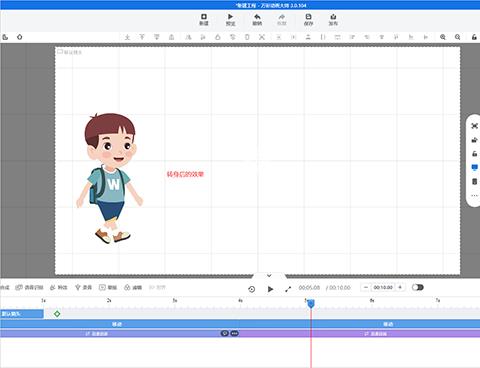Click the fourth timeline tool with funnel icon
Image resolution: width=480 pixels, height=368 pixels.
[x=83, y=287]
